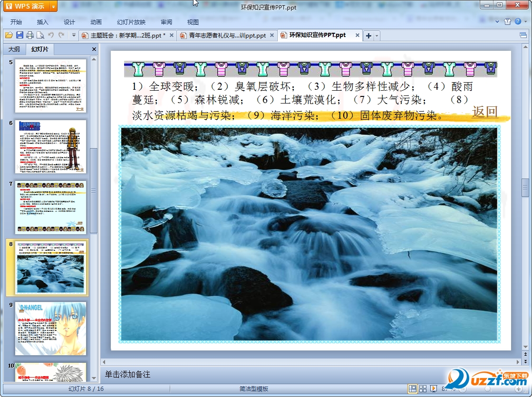Click the 返回 link on the slide
The width and height of the screenshot is (532, 397).
(x=484, y=112)
